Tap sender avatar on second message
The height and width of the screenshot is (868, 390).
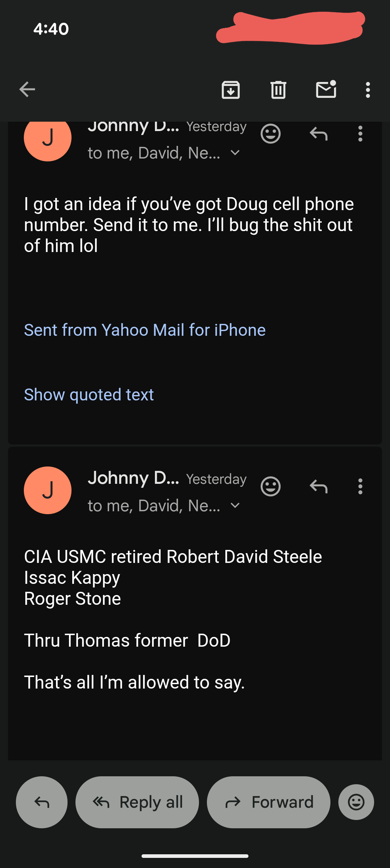pyautogui.click(x=48, y=490)
